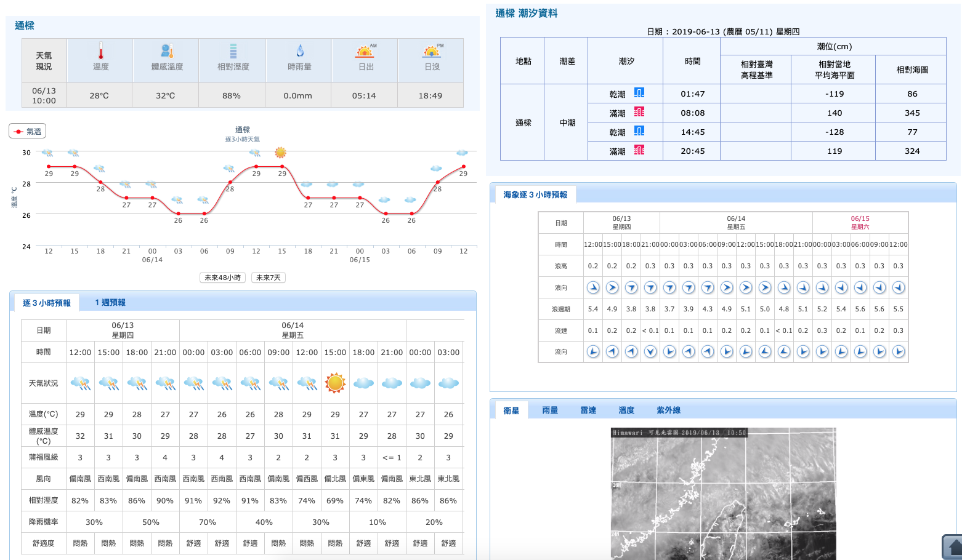Click the 345 tide level cell

pyautogui.click(x=912, y=113)
